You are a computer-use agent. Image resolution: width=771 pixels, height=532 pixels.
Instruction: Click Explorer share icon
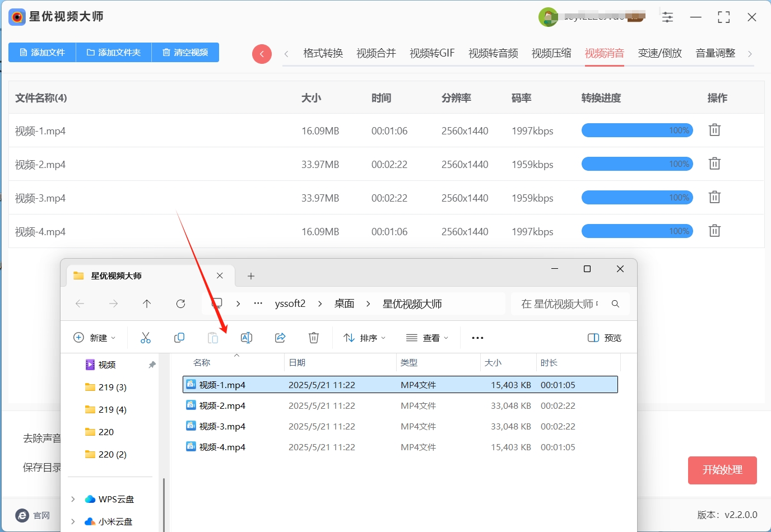pos(280,338)
